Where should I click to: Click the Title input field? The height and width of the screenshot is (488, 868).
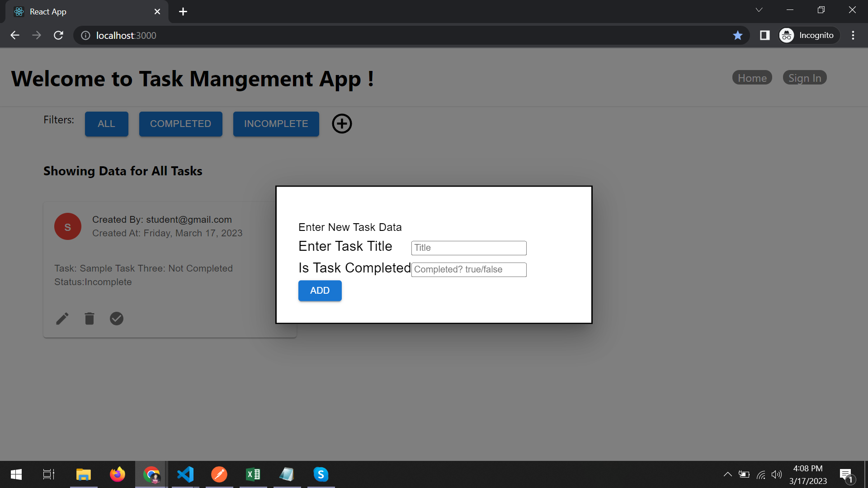pyautogui.click(x=468, y=248)
